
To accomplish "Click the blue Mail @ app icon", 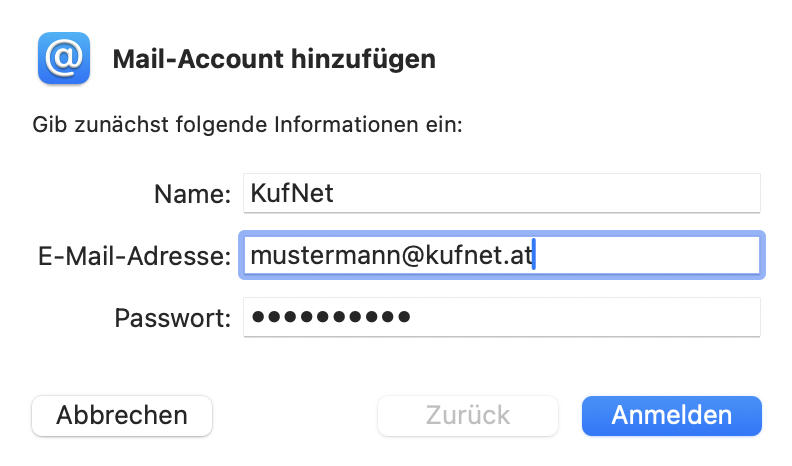I will [x=63, y=57].
